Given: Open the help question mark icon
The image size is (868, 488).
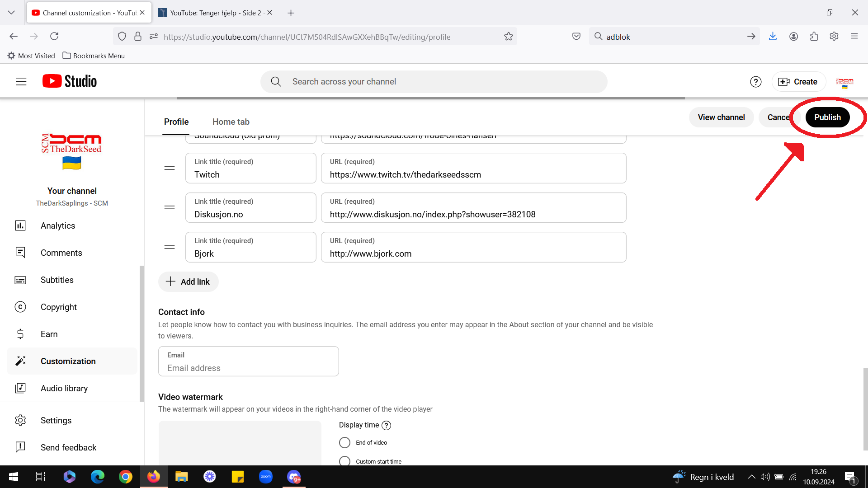Looking at the screenshot, I should [755, 82].
